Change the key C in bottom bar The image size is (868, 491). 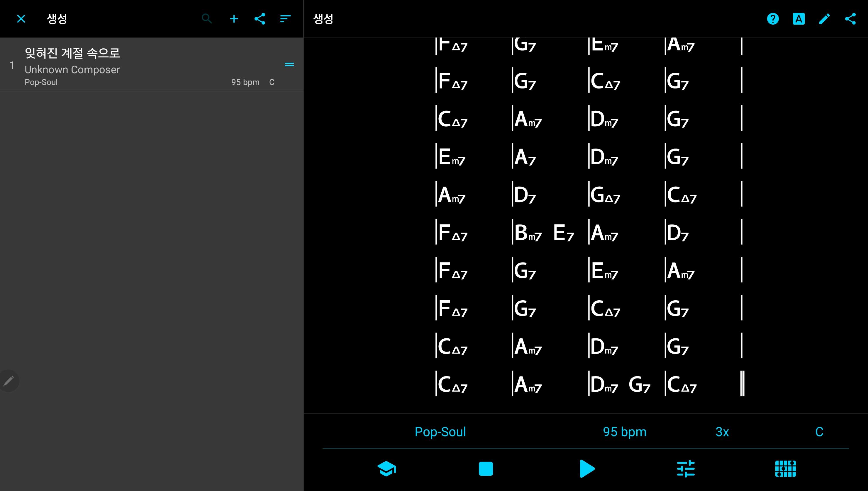pos(819,432)
